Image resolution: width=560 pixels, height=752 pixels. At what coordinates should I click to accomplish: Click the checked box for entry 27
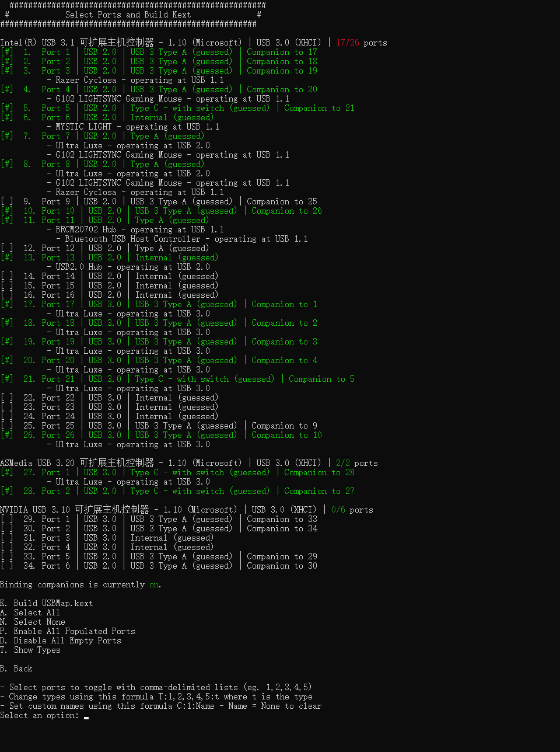(x=6, y=472)
